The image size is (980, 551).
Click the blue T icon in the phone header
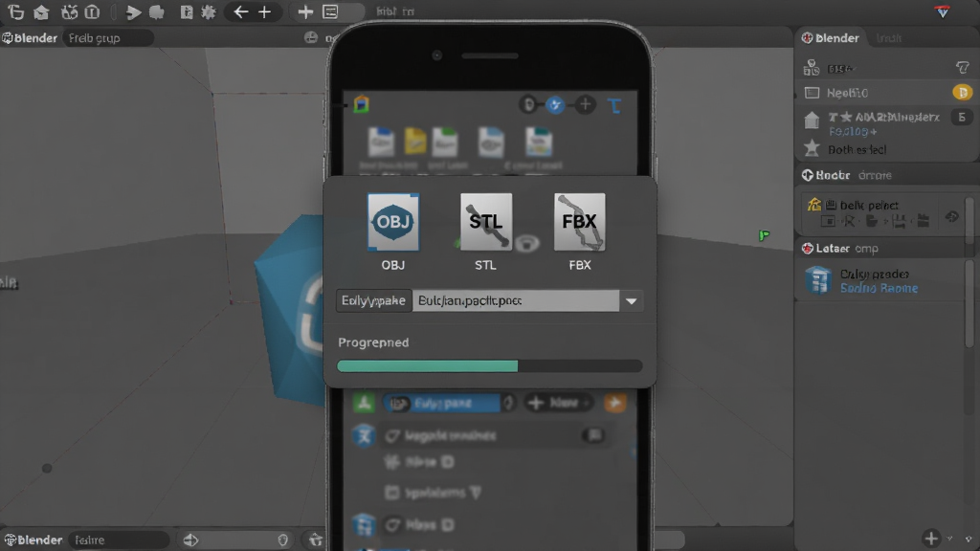[x=614, y=105]
